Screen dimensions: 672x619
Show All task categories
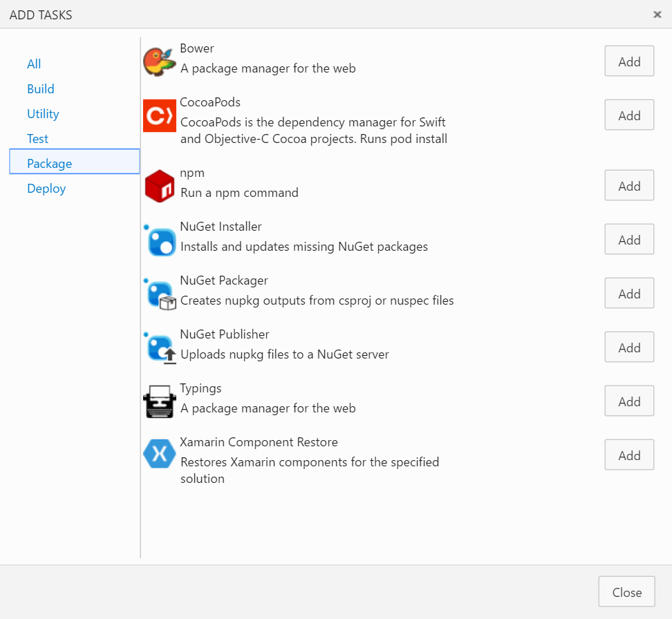coord(34,64)
